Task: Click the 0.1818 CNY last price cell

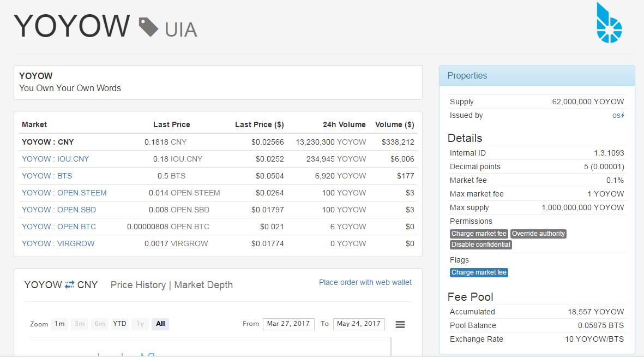Action: point(166,142)
